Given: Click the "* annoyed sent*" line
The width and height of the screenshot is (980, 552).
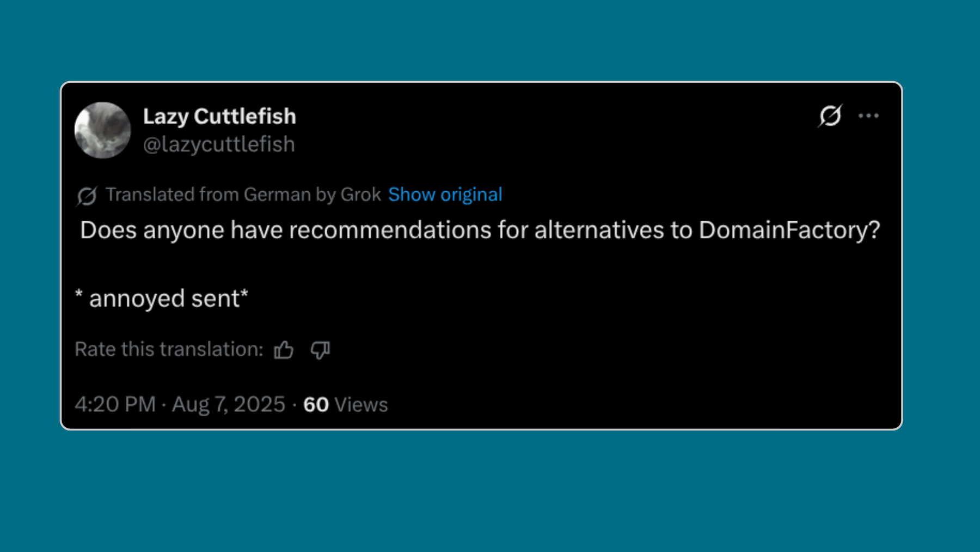Looking at the screenshot, I should pos(162,299).
